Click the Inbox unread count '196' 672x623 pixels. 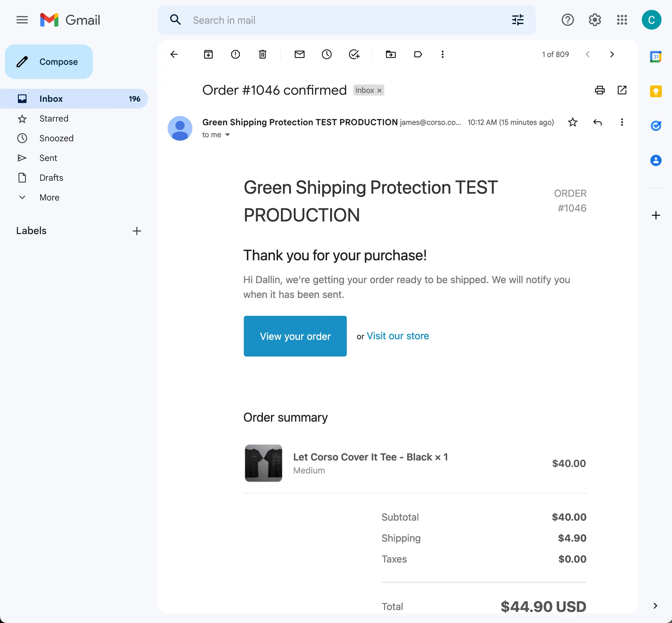134,99
